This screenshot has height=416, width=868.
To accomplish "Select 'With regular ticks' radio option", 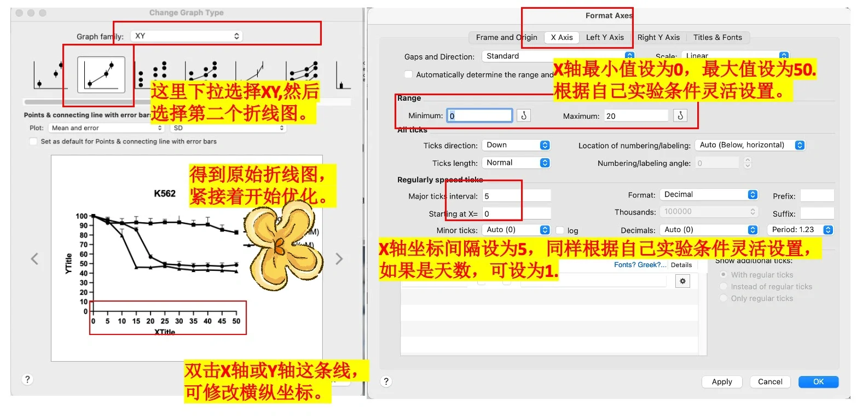I will point(724,275).
